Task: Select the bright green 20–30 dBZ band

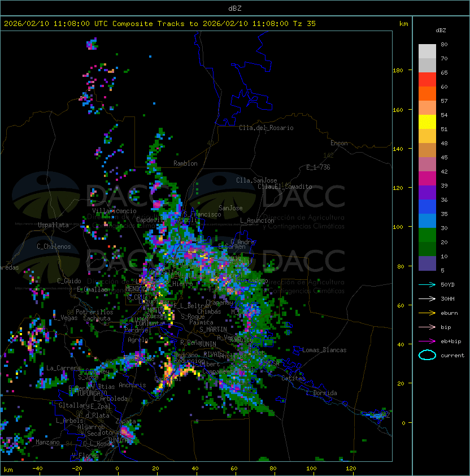Action: point(427,235)
